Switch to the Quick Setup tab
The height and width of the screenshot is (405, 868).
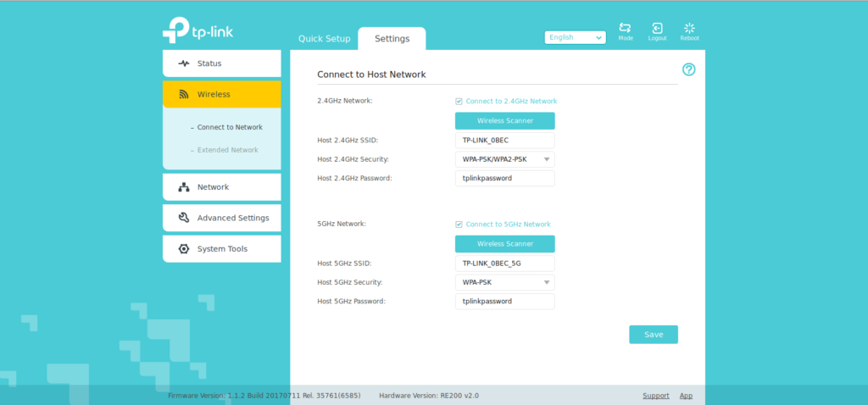pos(324,39)
